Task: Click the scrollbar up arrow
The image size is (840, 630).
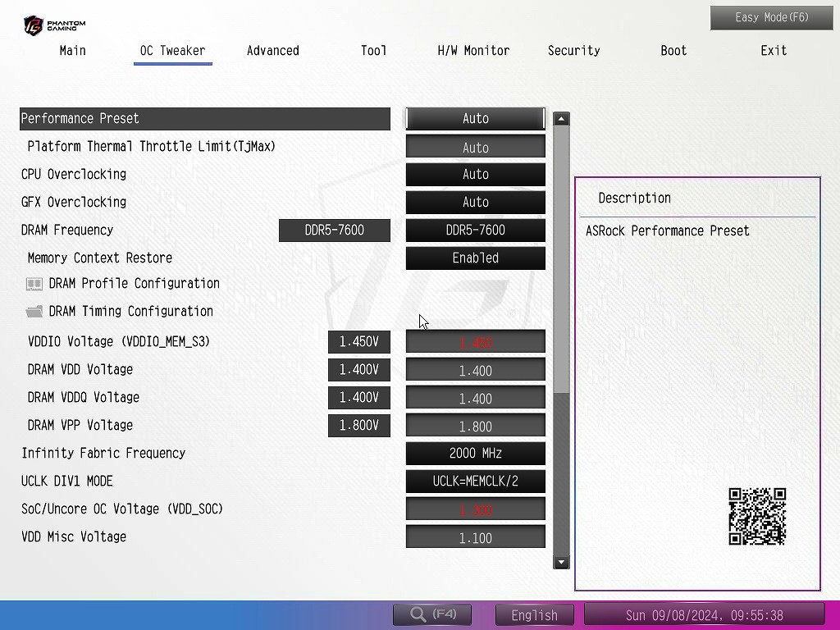Action: click(561, 119)
